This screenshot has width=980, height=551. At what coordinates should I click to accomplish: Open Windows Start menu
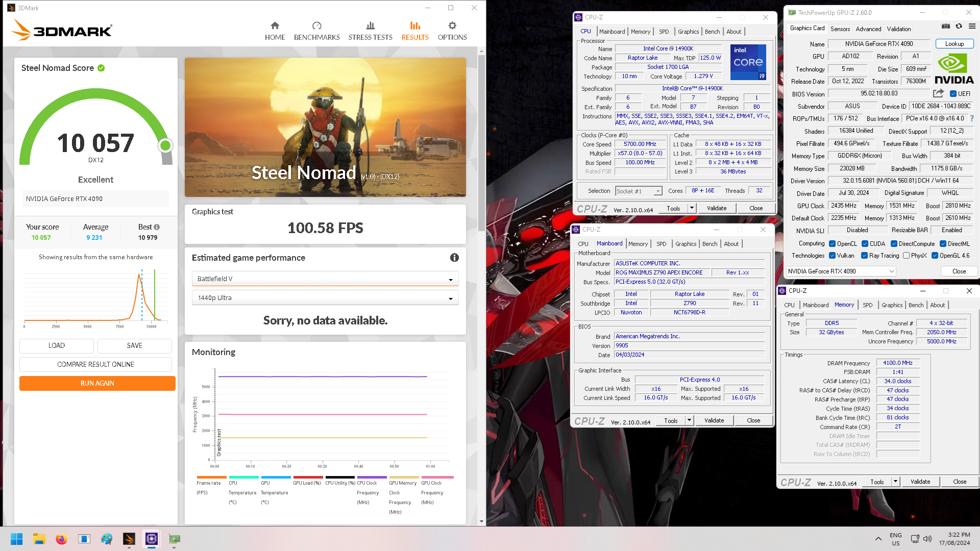tap(16, 539)
